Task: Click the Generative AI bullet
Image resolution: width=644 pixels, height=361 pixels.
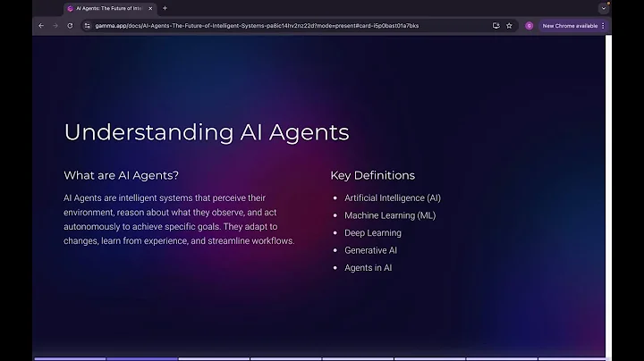Action: pyautogui.click(x=370, y=250)
